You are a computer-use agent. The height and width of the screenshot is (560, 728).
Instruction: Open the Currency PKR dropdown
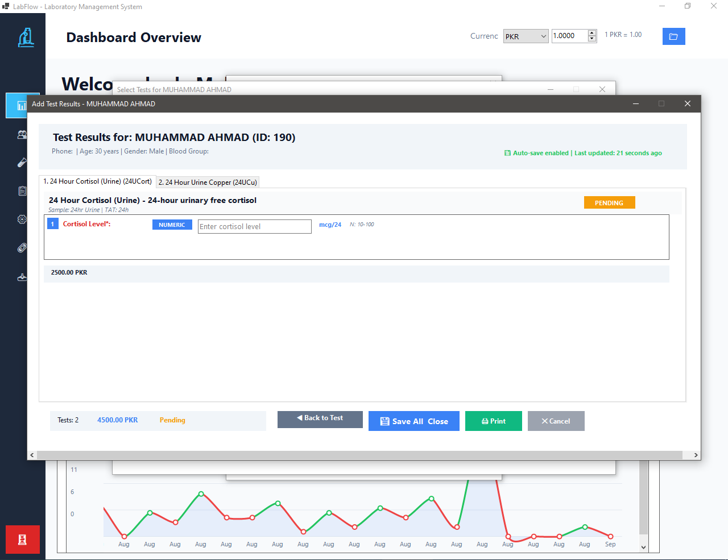click(x=526, y=36)
